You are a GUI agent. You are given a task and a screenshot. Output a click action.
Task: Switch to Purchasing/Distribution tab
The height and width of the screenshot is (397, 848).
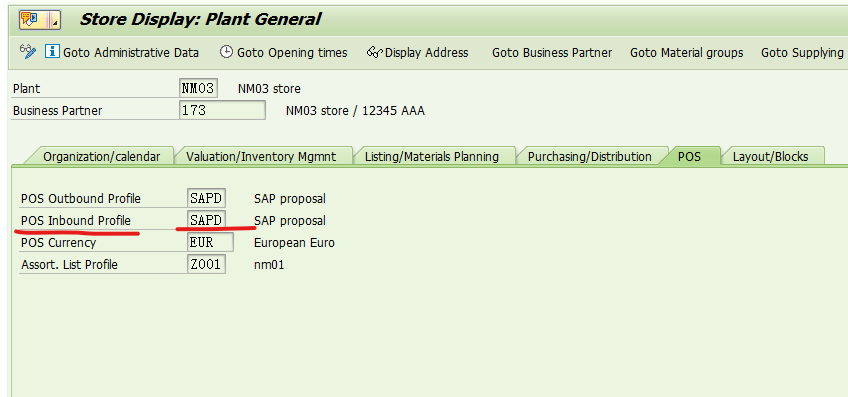[589, 156]
